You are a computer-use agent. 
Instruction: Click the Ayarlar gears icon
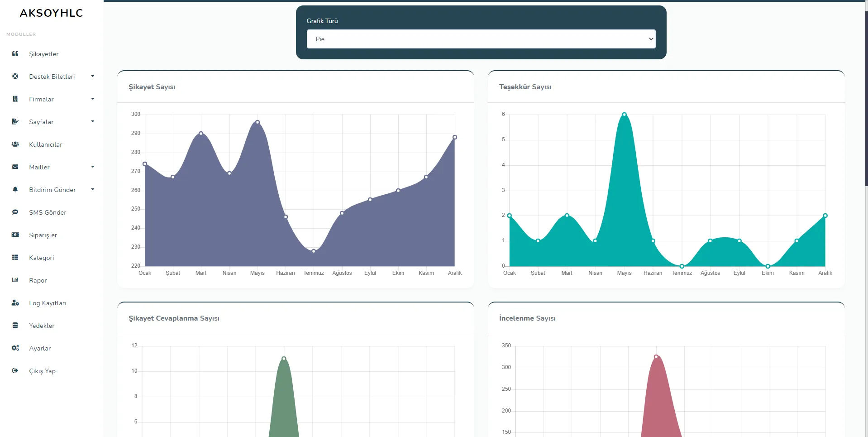[x=15, y=348]
